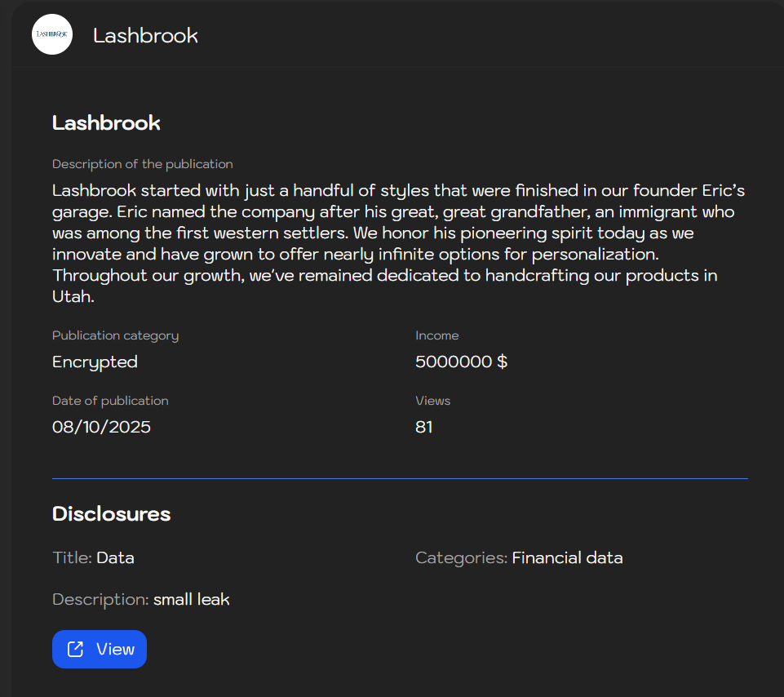Click the disclosure title 'Data'

coord(115,558)
